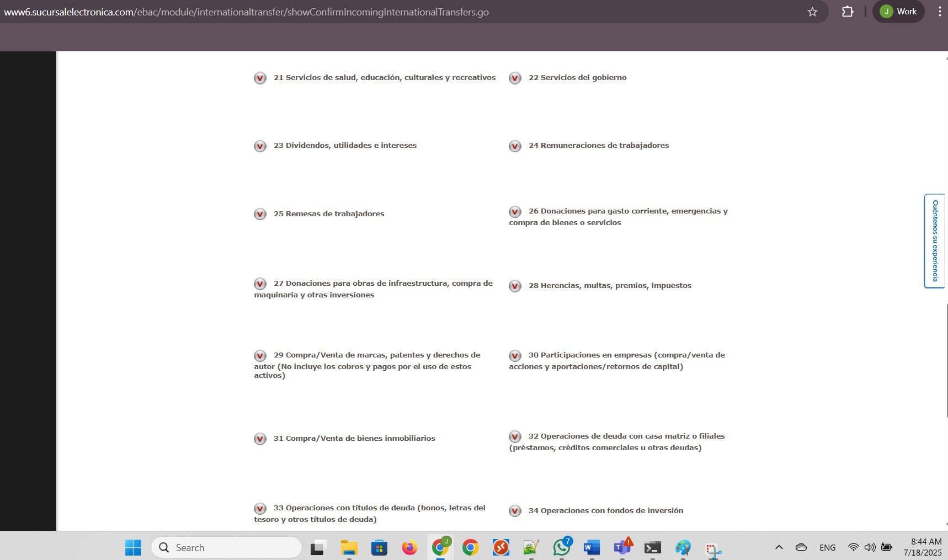This screenshot has height=560, width=948.
Task: Expand option 22 Servicios del gobierno
Action: pyautogui.click(x=515, y=78)
